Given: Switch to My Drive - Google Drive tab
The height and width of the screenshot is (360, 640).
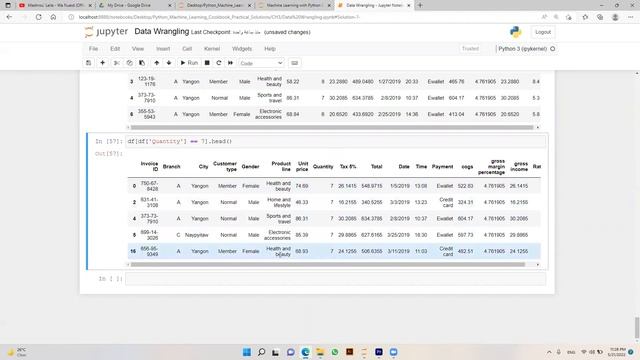Looking at the screenshot, I should [x=135, y=5].
